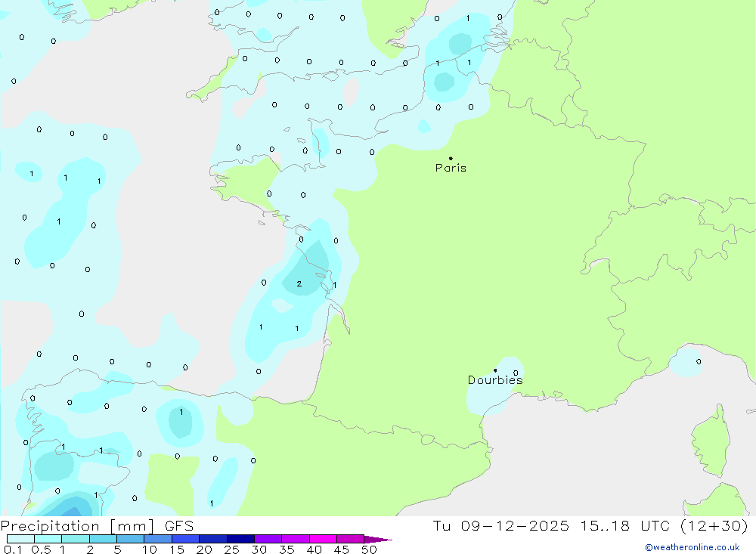Click the '25' legend scale label

pyautogui.click(x=231, y=549)
